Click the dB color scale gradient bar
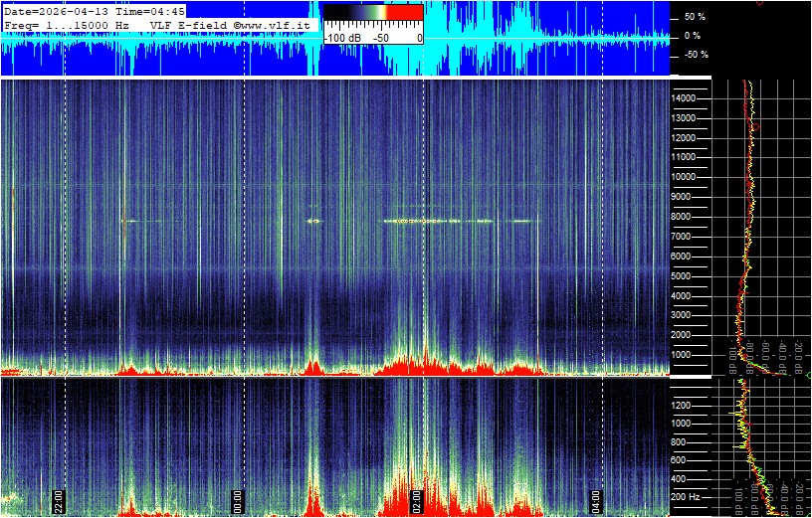This screenshot has height=518, width=812. [x=373, y=12]
